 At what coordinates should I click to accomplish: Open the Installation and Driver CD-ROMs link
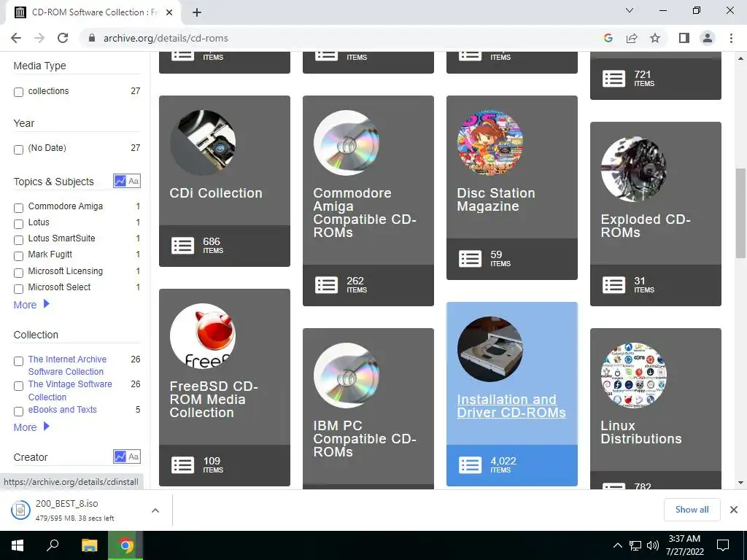coord(511,405)
